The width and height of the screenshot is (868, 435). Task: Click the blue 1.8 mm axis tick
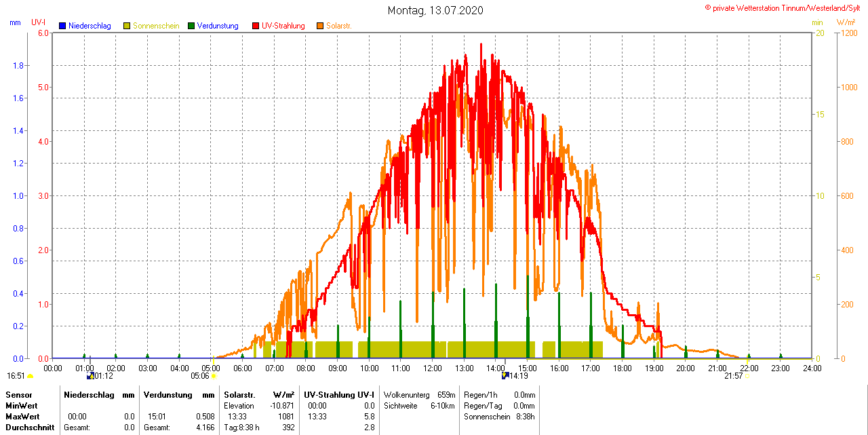[x=19, y=66]
